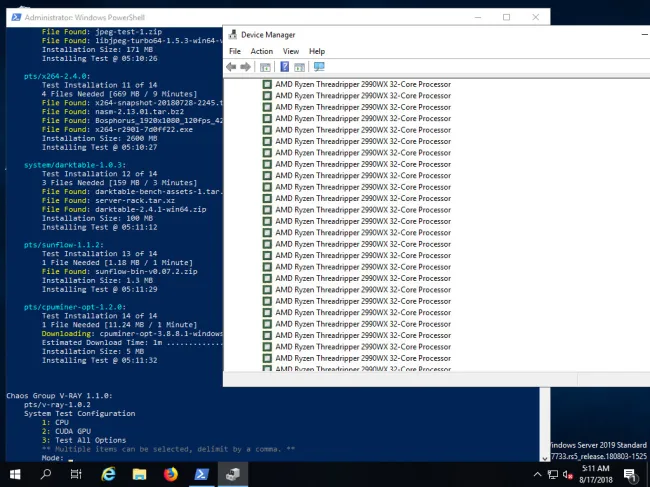Open taskbar Search magnifier
Screen dimensions: 650x487
tap(46, 474)
